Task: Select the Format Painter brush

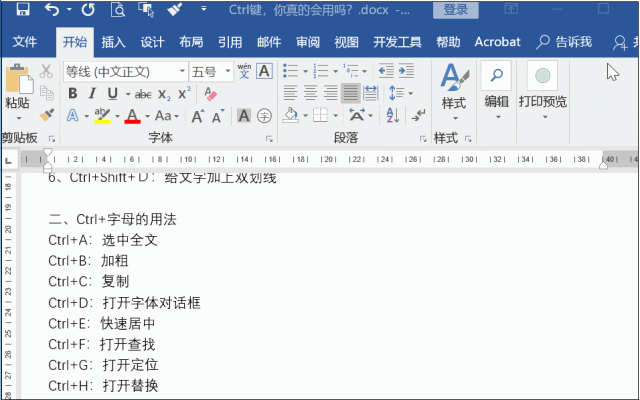Action: tap(47, 115)
